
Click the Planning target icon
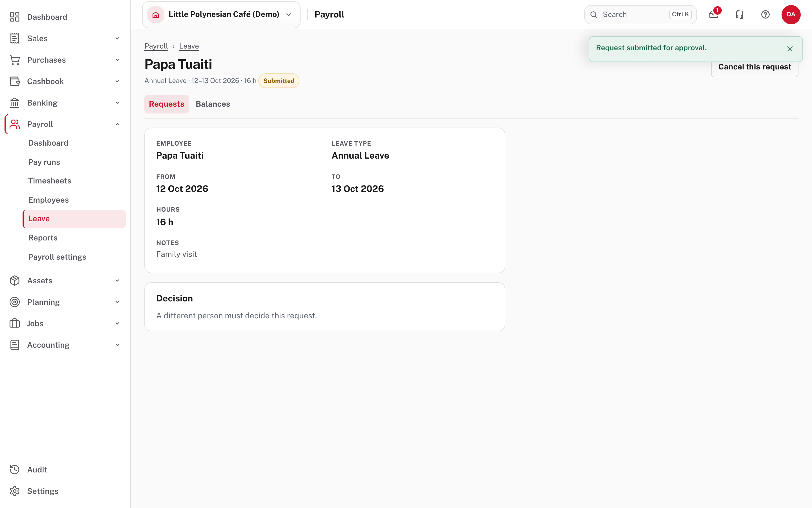coord(14,302)
